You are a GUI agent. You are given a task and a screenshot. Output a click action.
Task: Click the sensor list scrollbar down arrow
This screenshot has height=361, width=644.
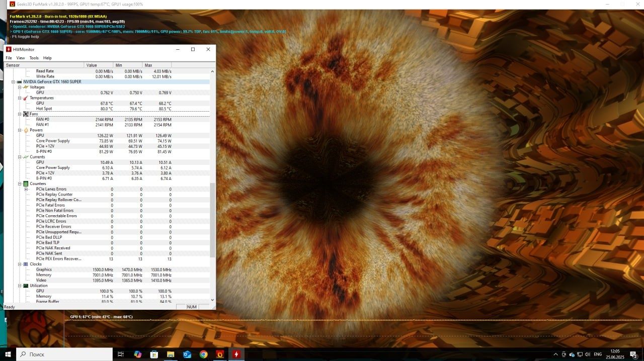(212, 300)
